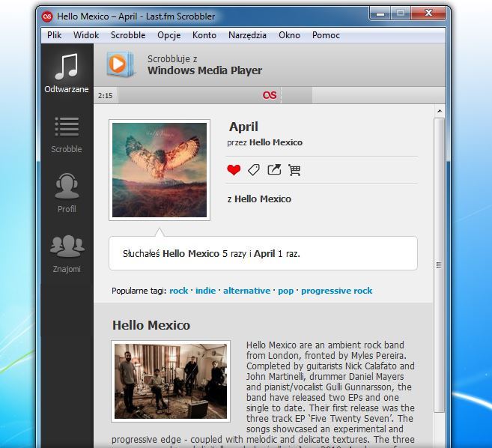
Task: Maximize the Last.fm Scrobbler window
Action: pos(401,13)
